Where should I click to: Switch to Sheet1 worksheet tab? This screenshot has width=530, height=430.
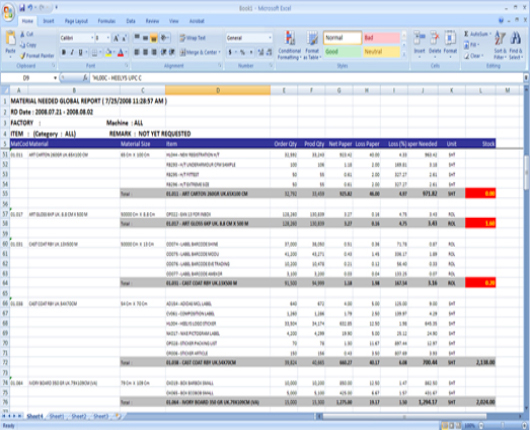pyautogui.click(x=57, y=416)
